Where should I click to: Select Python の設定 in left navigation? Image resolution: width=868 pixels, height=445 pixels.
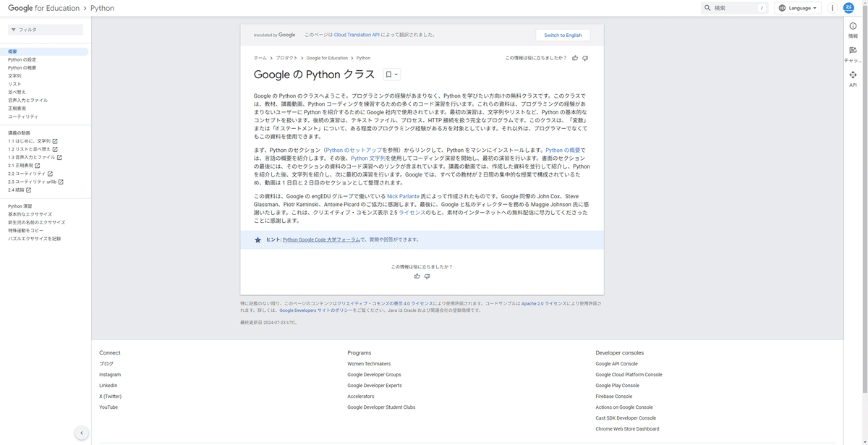click(x=22, y=60)
